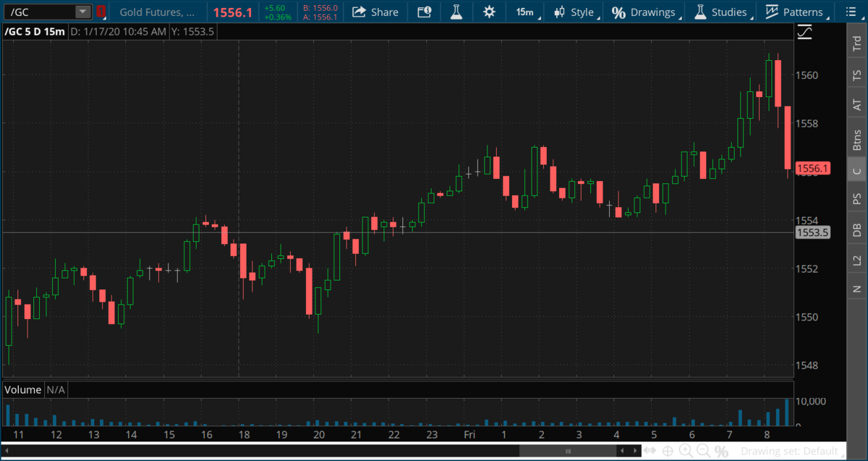868x461 pixels.
Task: Click the flask icon beside Share
Action: click(456, 12)
